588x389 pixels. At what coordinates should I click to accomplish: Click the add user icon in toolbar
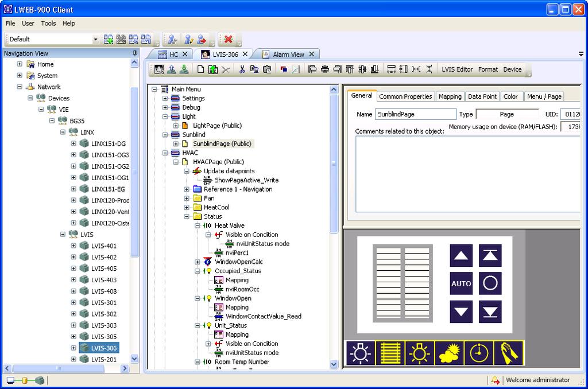(172, 39)
